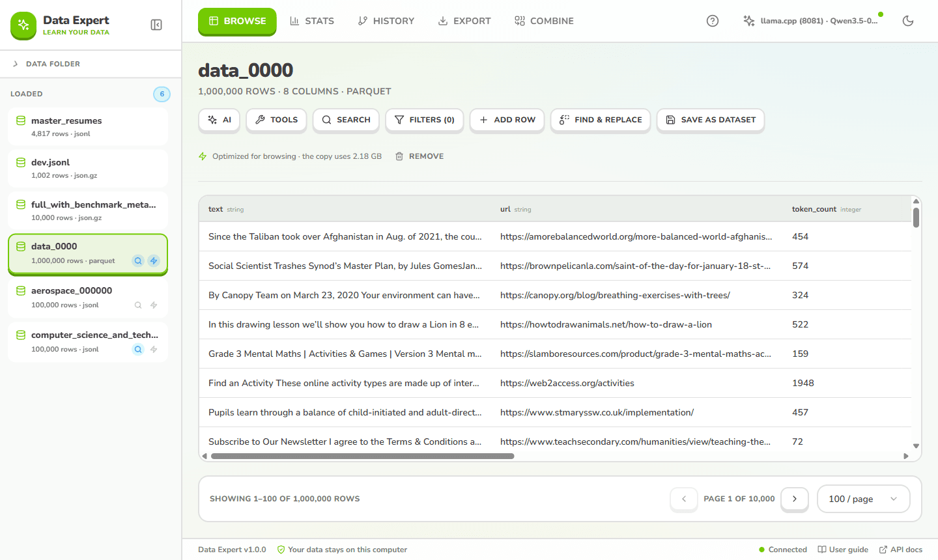Go to next page arrow
This screenshot has width=938, height=560.
pos(795,499)
